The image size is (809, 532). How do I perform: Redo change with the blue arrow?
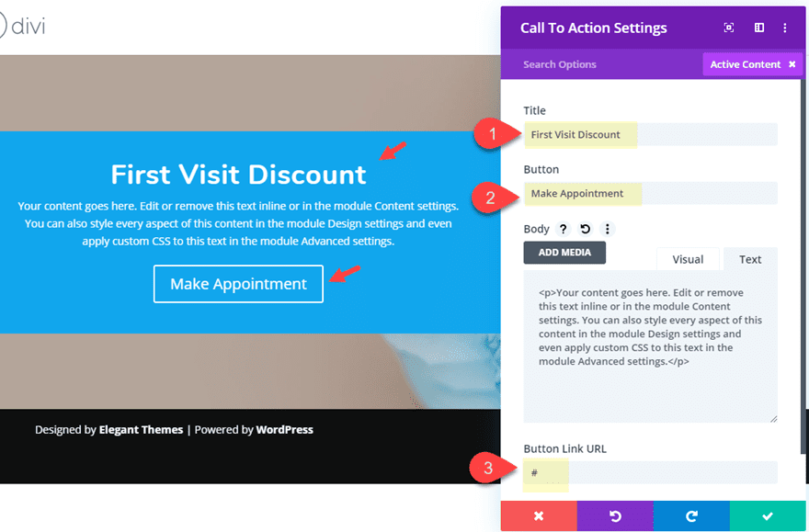690,515
